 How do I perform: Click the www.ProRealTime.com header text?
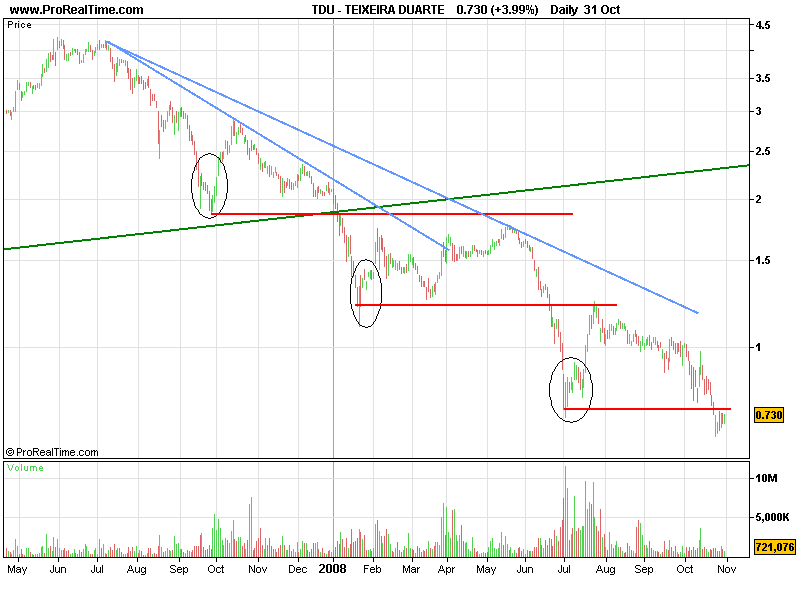click(77, 10)
